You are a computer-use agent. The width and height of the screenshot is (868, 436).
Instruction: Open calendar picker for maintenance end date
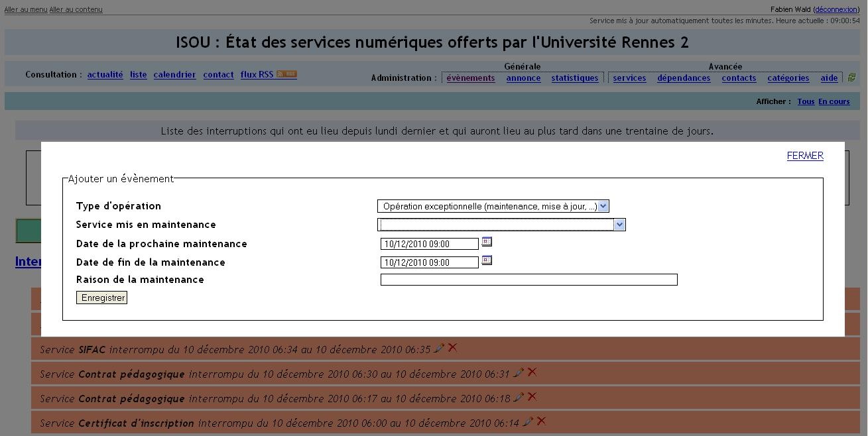pos(487,261)
